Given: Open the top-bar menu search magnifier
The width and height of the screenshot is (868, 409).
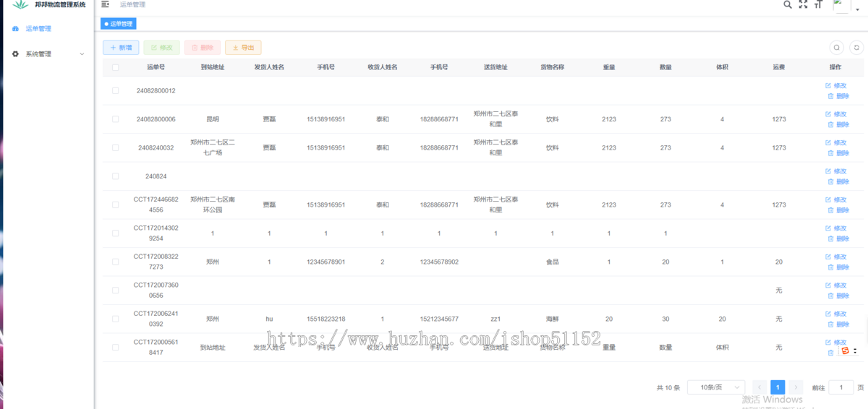Looking at the screenshot, I should coord(788,4).
